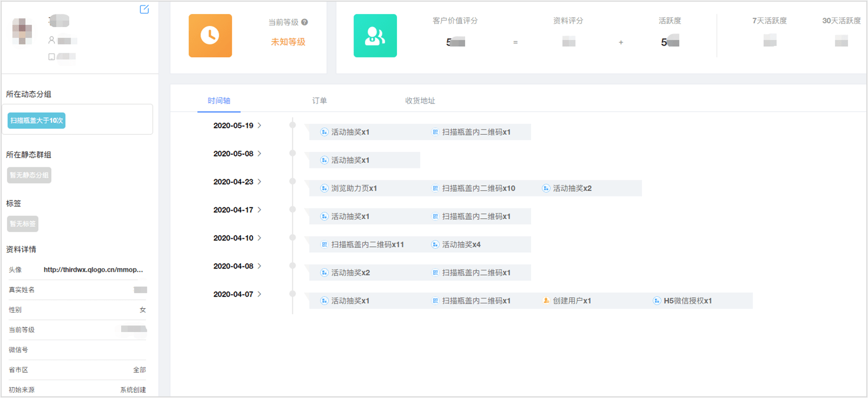Click QR icon for 扫描瓶盖内二维码x11
Viewport: 868px width, 398px height.
[324, 245]
